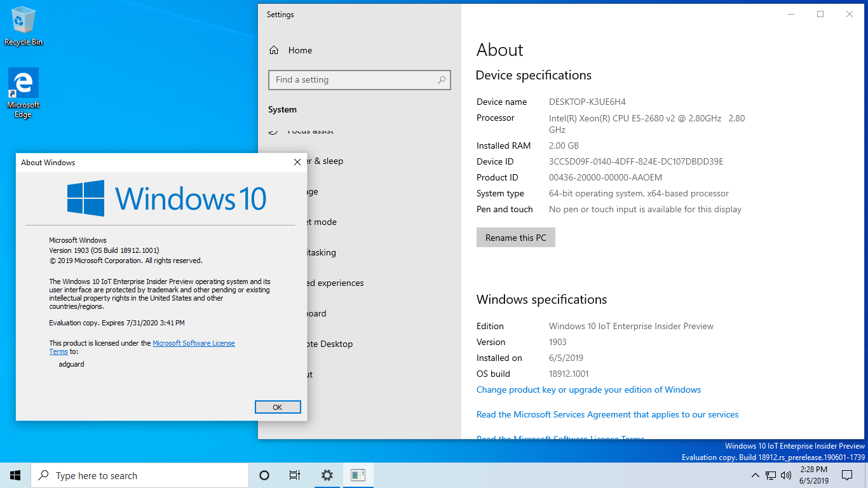Click OK in About Windows dialog

(278, 407)
